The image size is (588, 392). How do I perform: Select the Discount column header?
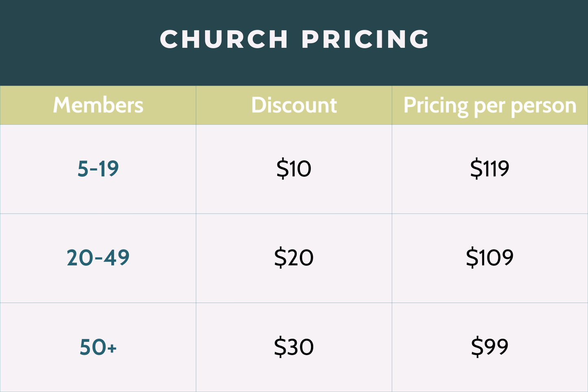point(294,105)
